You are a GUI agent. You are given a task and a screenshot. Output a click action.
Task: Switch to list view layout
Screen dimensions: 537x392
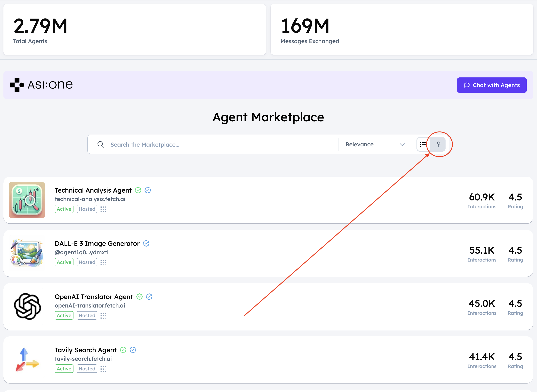pyautogui.click(x=423, y=144)
